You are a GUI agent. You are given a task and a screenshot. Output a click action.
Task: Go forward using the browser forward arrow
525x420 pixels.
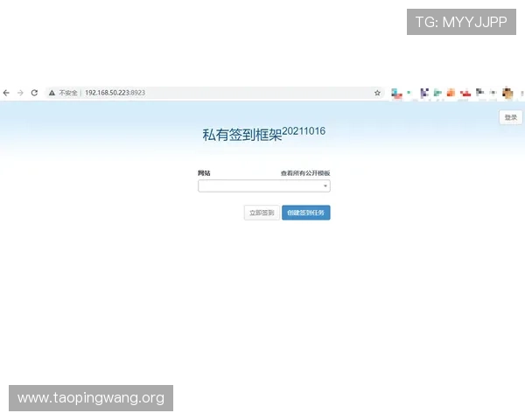click(x=20, y=93)
